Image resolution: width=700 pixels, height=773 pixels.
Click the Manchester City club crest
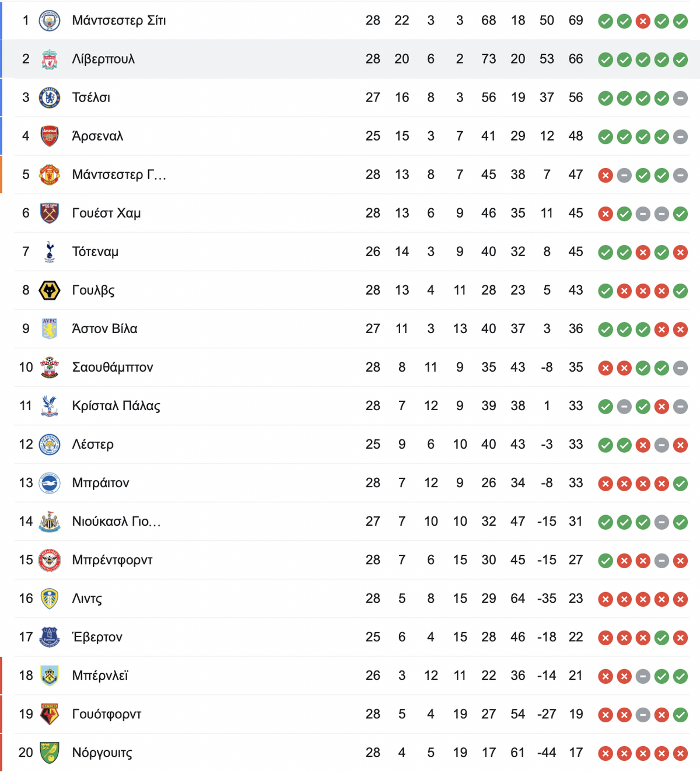tap(50, 20)
